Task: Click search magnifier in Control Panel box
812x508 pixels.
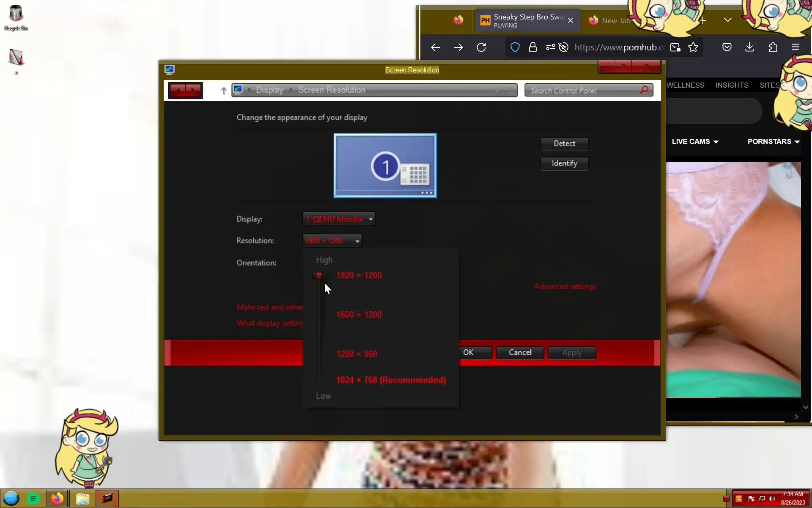Action: click(x=644, y=90)
